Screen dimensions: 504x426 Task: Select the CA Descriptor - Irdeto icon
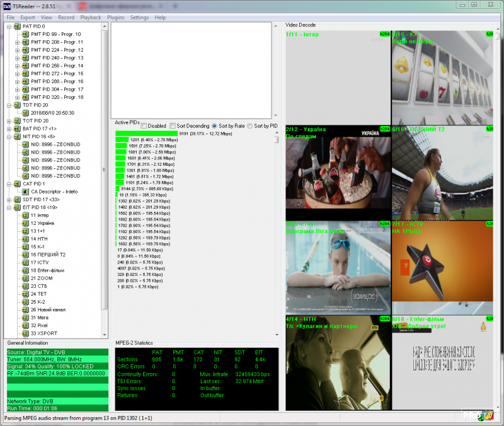26,192
